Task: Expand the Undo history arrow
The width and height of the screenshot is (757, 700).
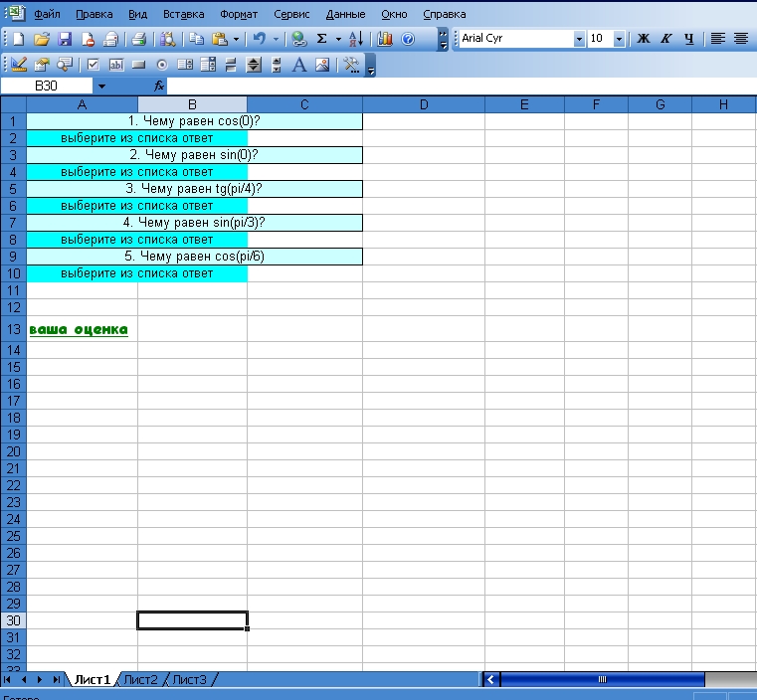Action: (276, 39)
